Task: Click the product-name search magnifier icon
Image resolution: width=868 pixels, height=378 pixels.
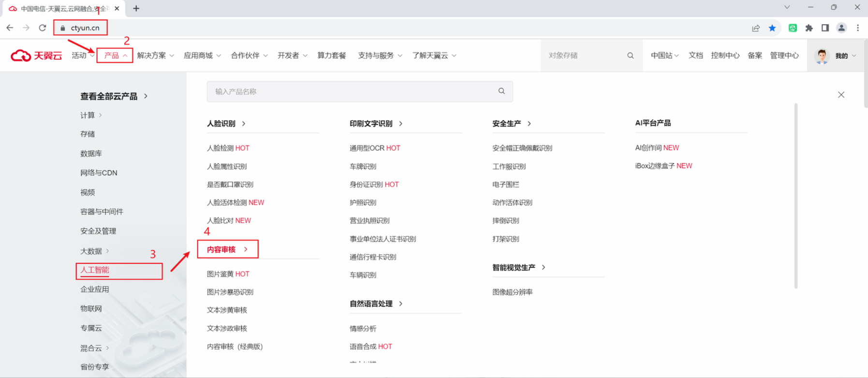Action: 501,91
